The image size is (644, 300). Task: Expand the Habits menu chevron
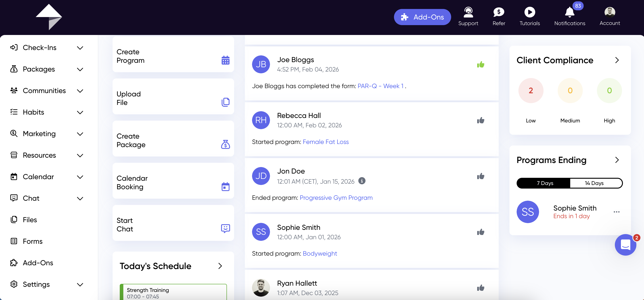80,112
